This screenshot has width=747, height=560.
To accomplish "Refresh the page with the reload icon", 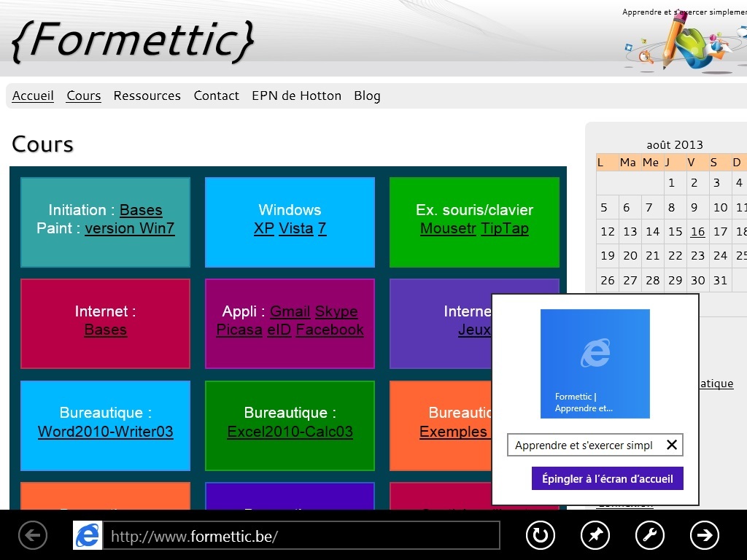I will point(541,535).
